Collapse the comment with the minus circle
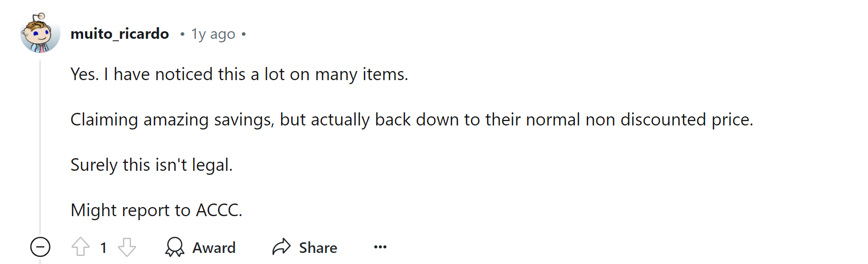 click(40, 247)
